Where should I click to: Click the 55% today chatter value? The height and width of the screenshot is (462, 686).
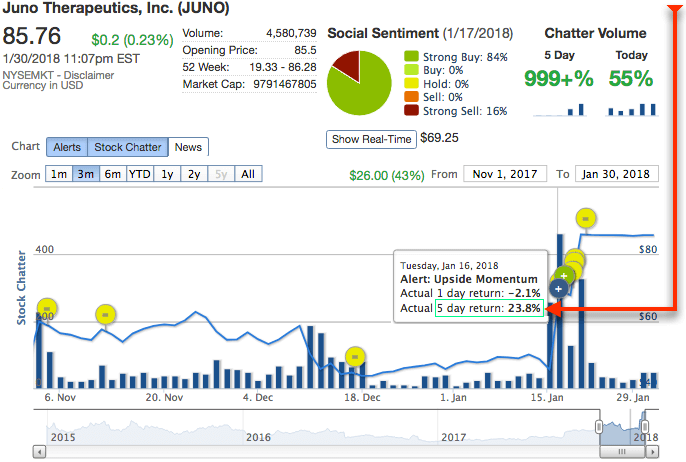[631, 79]
